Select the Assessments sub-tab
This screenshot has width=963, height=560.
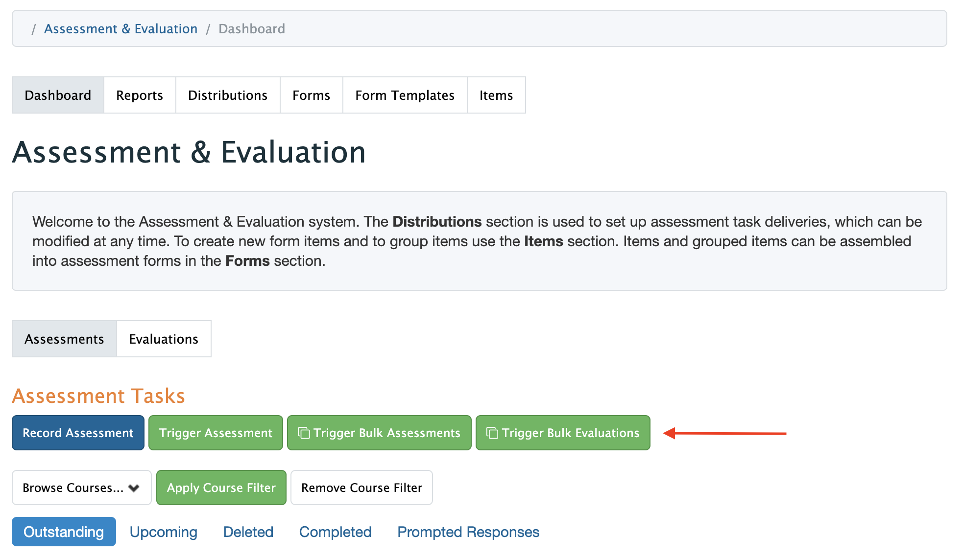point(64,339)
